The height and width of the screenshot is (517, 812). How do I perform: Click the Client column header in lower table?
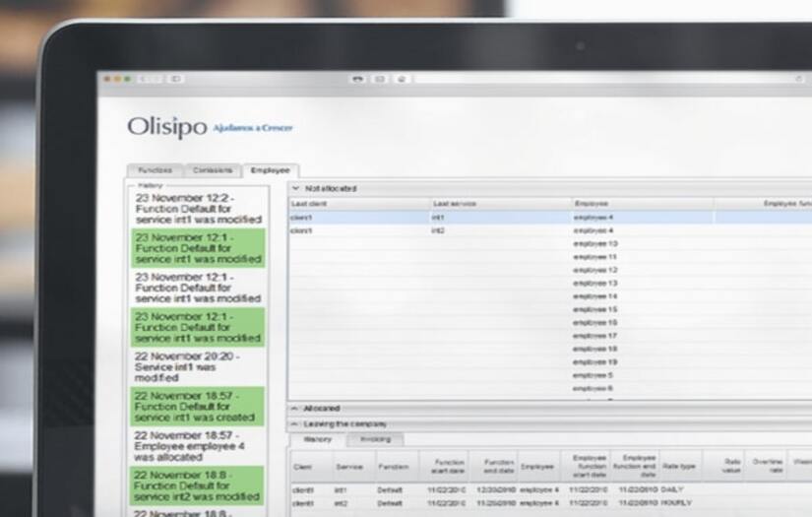click(312, 467)
